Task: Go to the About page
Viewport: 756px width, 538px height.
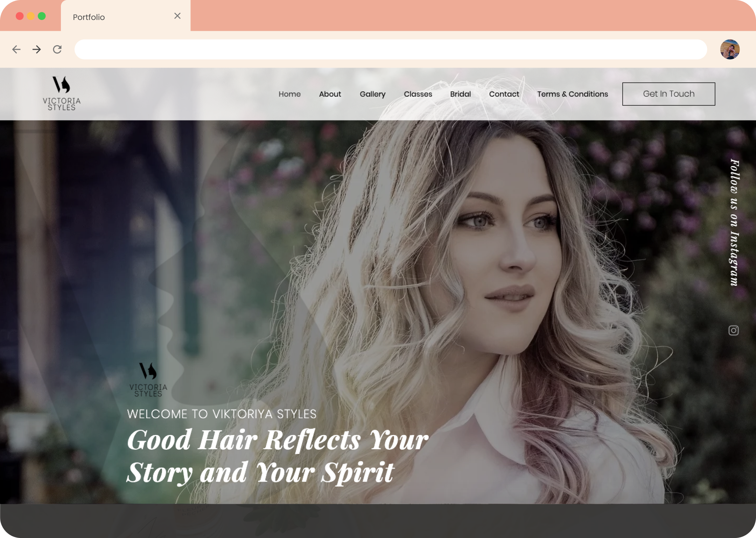Action: (x=330, y=94)
